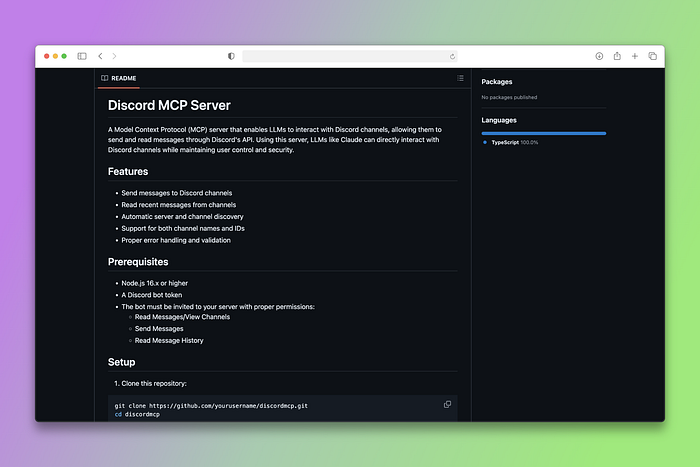Toggle the Safari sidebar icon
700x467 pixels.
[x=82, y=56]
